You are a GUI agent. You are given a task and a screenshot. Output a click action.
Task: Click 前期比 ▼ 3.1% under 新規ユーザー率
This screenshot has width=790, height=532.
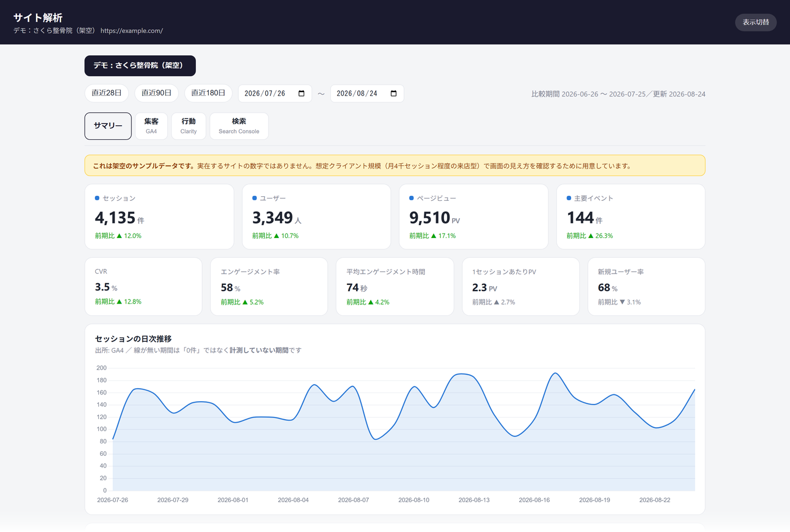(x=619, y=302)
